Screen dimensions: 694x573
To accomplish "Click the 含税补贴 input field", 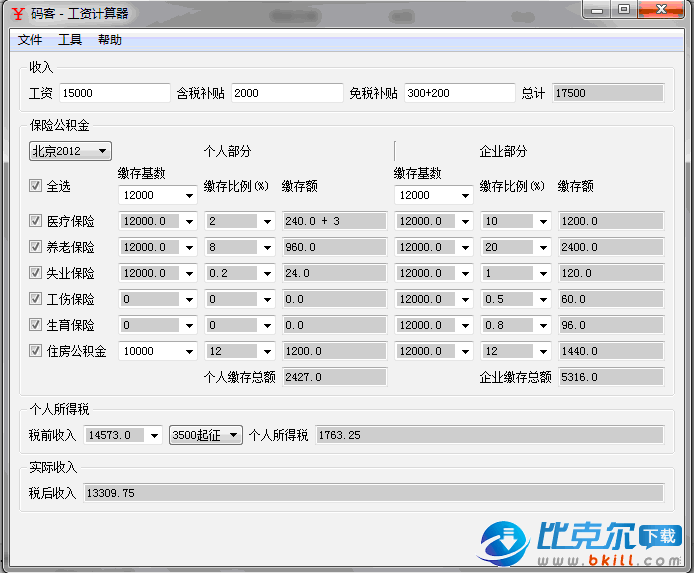I will tap(286, 93).
